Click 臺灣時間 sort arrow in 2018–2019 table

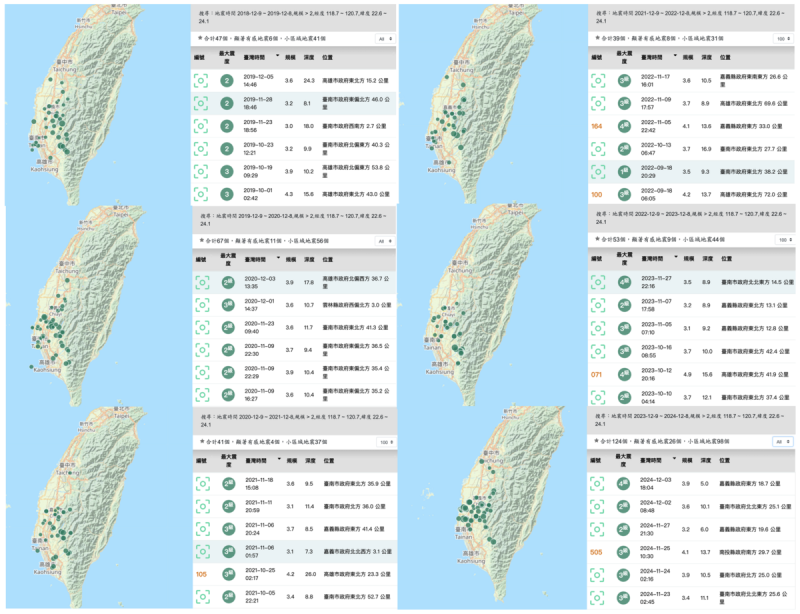(x=278, y=56)
